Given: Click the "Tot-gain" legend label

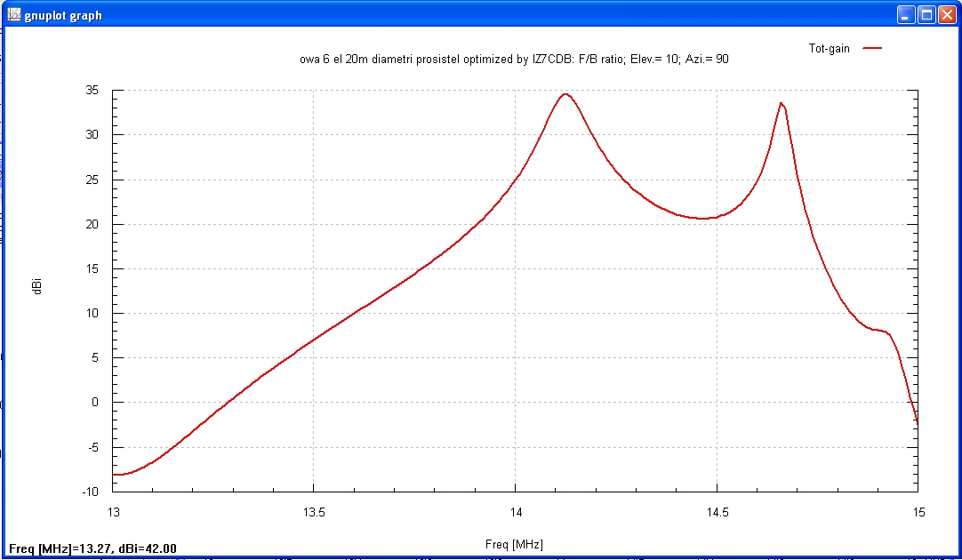Looking at the screenshot, I should [x=829, y=49].
